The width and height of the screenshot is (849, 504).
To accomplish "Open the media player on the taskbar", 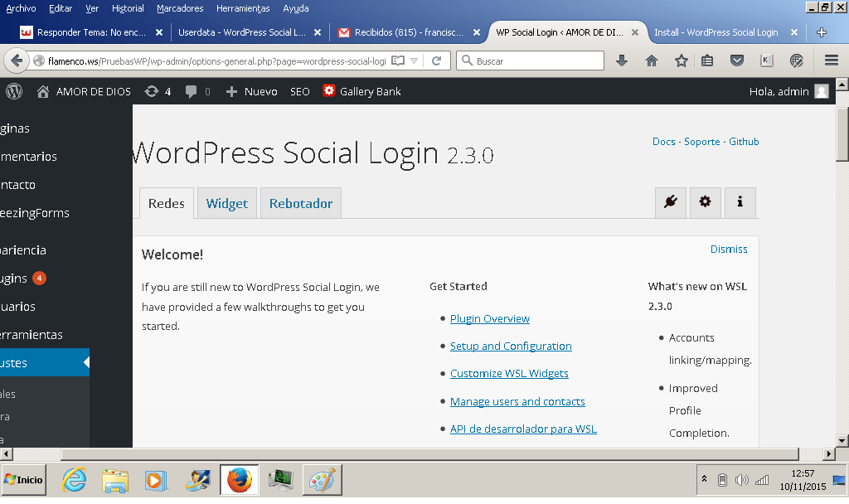I will pyautogui.click(x=156, y=480).
